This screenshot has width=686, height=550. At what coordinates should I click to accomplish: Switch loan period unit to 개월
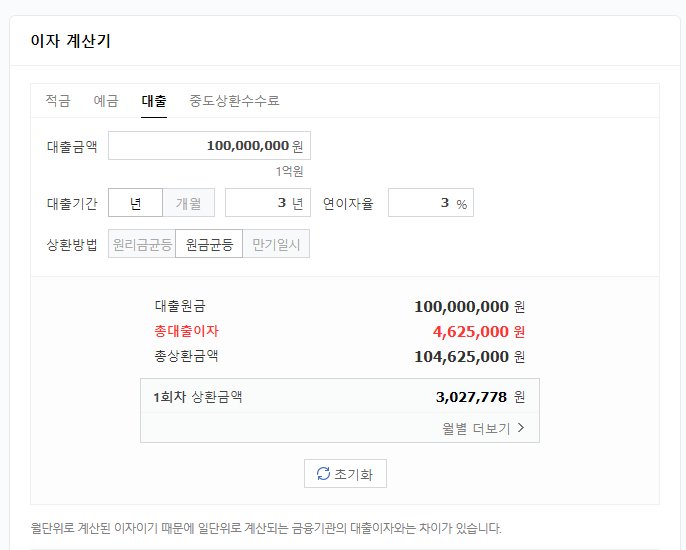click(x=189, y=203)
